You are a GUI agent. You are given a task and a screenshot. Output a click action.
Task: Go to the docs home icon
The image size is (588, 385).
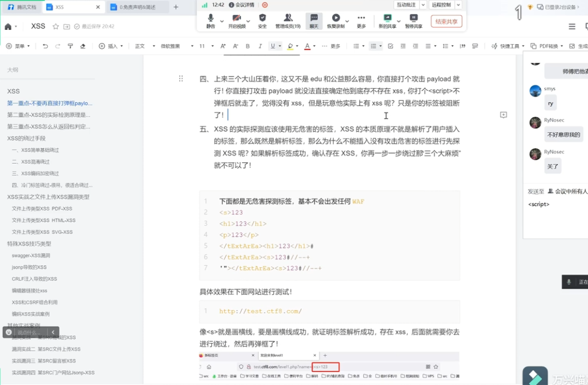(x=8, y=27)
